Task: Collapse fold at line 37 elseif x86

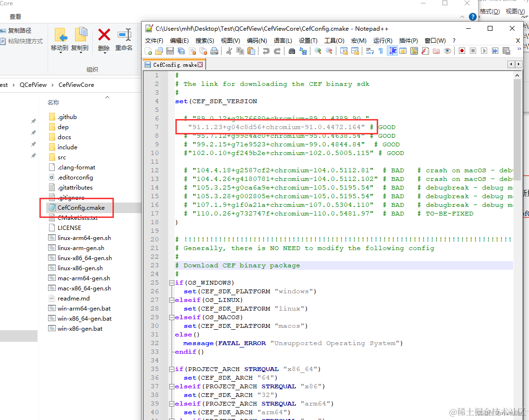Action: pos(172,386)
